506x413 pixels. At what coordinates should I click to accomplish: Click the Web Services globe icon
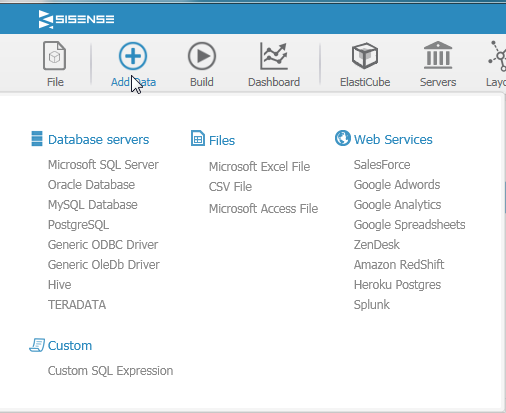point(343,138)
